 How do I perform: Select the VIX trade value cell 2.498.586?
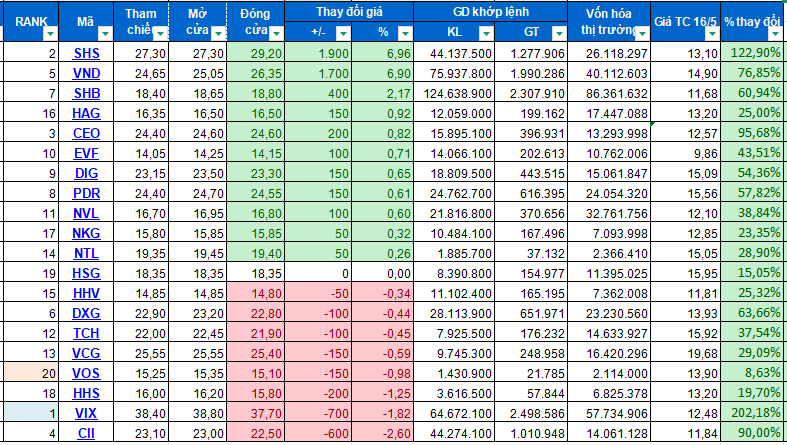(531, 413)
